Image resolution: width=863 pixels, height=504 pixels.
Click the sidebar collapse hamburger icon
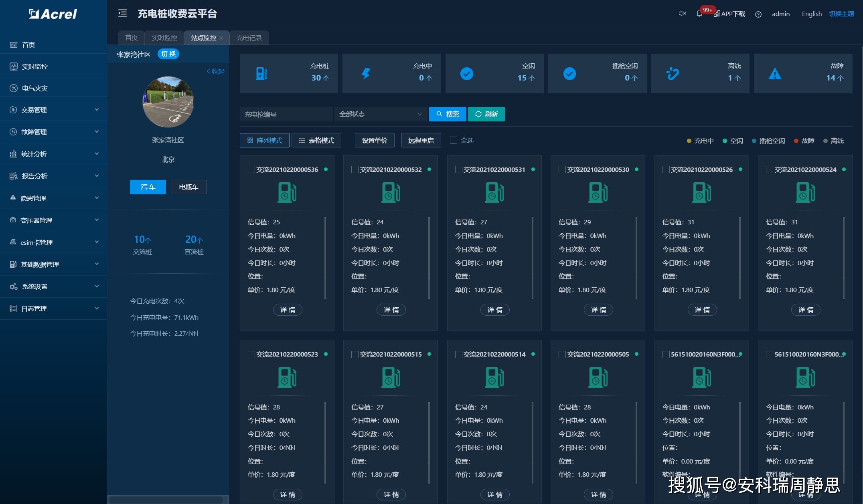pyautogui.click(x=122, y=13)
